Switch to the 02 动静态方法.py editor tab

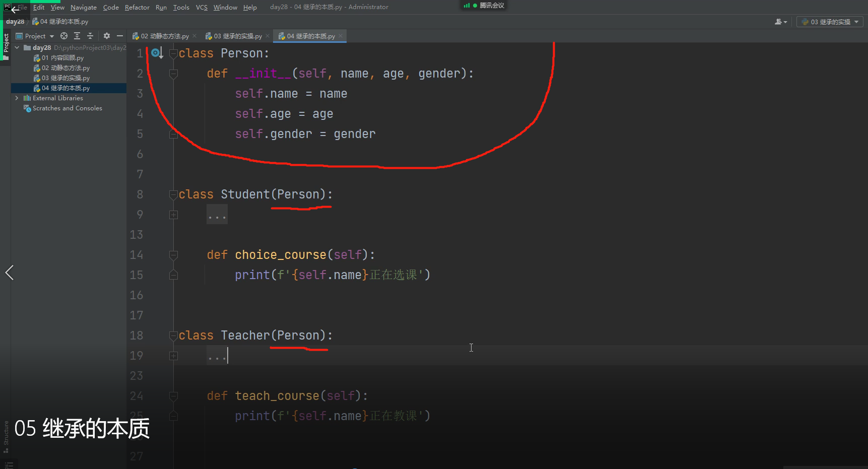coord(164,36)
